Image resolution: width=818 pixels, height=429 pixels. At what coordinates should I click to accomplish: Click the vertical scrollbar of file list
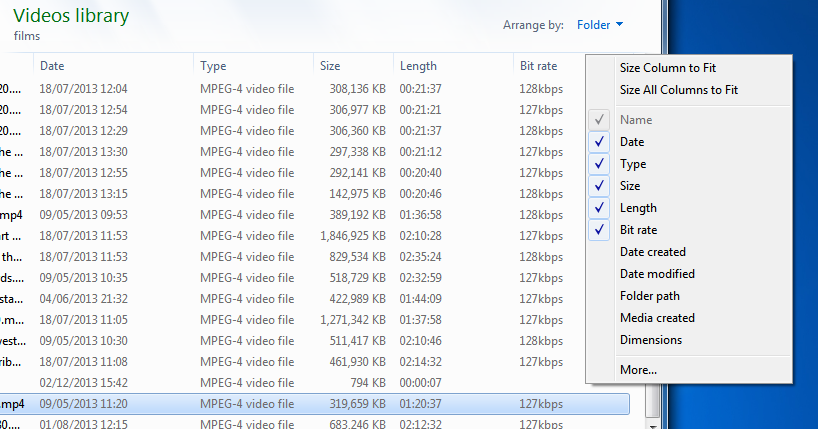(x=655, y=400)
